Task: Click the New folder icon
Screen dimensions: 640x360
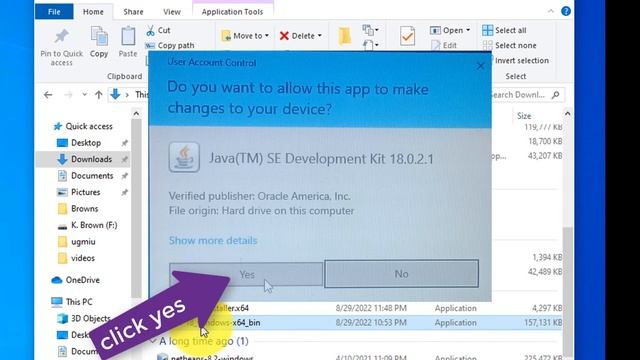Action: pyautogui.click(x=345, y=36)
